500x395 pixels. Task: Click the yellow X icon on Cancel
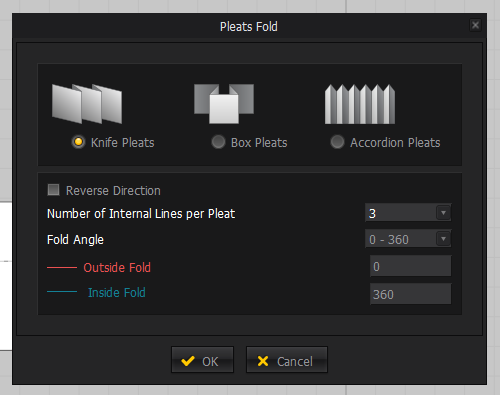tap(263, 361)
